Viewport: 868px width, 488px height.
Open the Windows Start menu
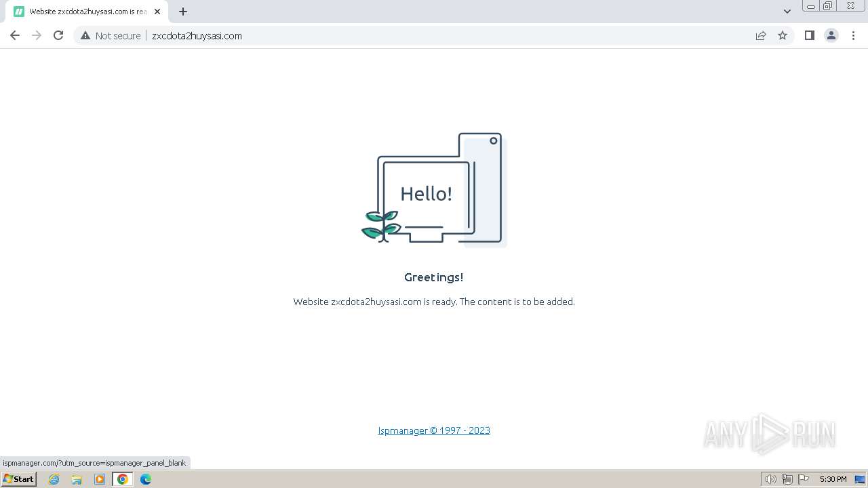tap(19, 479)
